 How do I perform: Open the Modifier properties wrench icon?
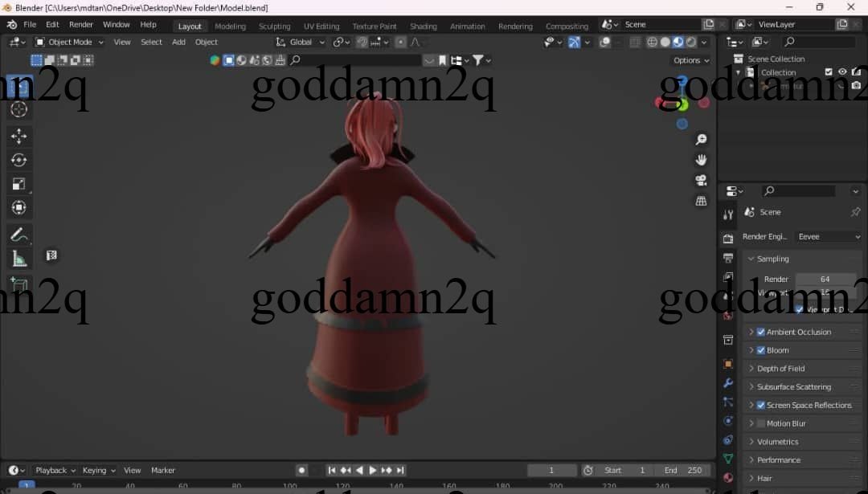click(728, 383)
